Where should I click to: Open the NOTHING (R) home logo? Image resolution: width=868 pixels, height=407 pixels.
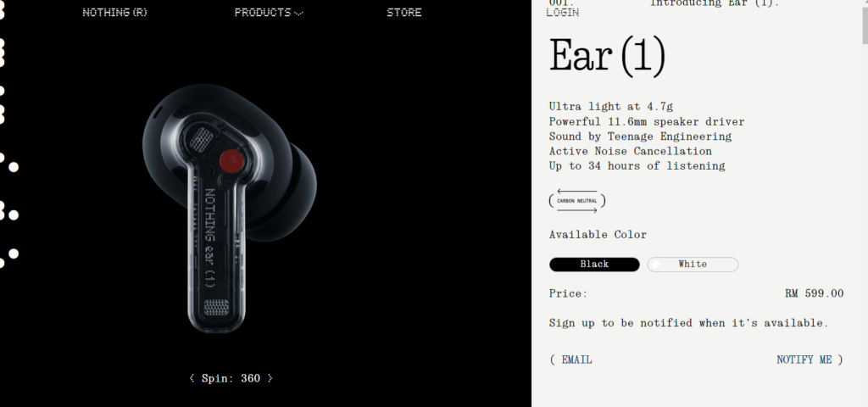tap(115, 12)
